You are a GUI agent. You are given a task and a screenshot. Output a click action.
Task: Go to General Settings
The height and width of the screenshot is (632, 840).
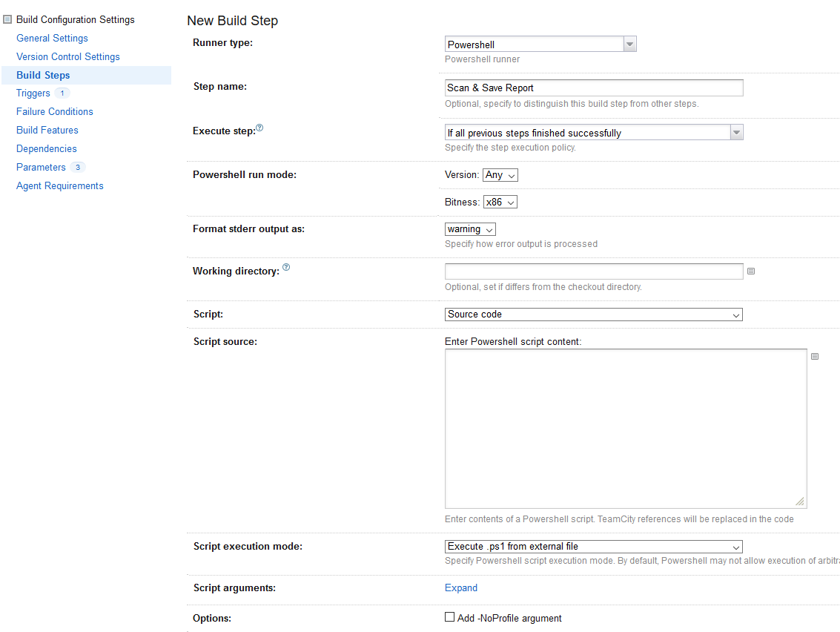point(52,38)
